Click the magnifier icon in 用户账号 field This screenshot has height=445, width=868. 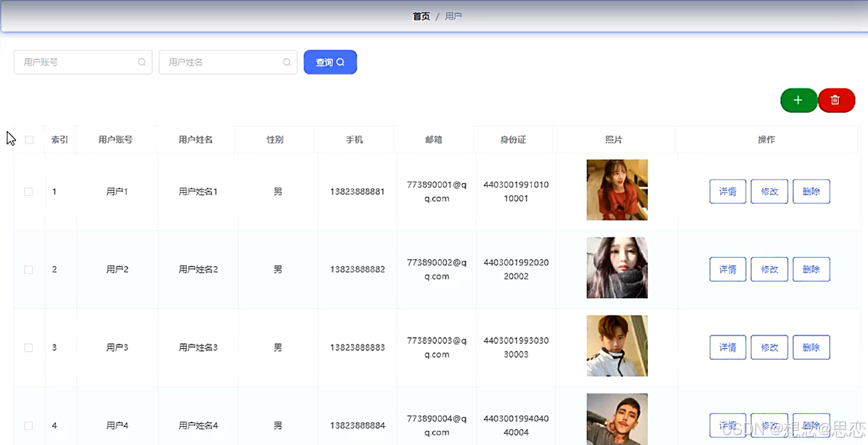[142, 62]
